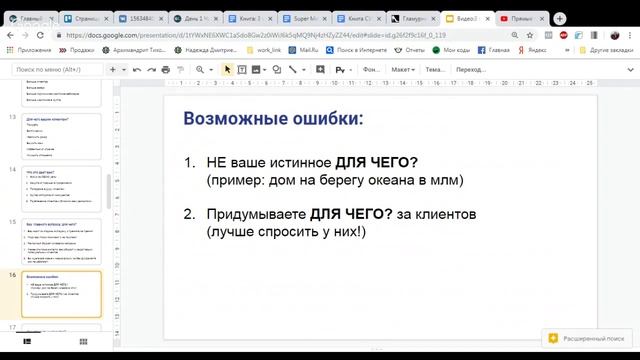
Task: Click the Поиск по меню search field
Action: pyautogui.click(x=57, y=70)
